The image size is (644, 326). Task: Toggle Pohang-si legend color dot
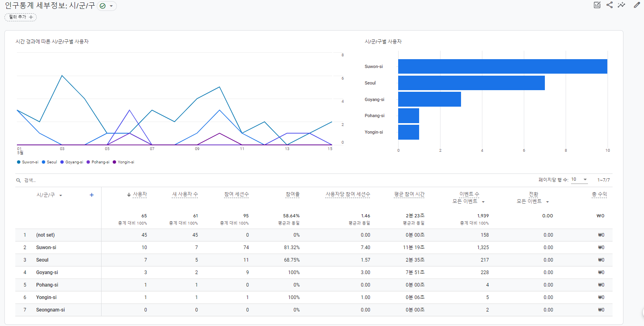(x=88, y=162)
